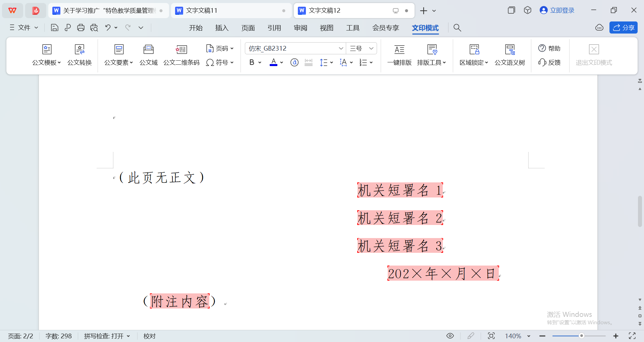Click the export to PDF icon
Image resolution: width=644 pixels, height=342 pixels.
68,28
